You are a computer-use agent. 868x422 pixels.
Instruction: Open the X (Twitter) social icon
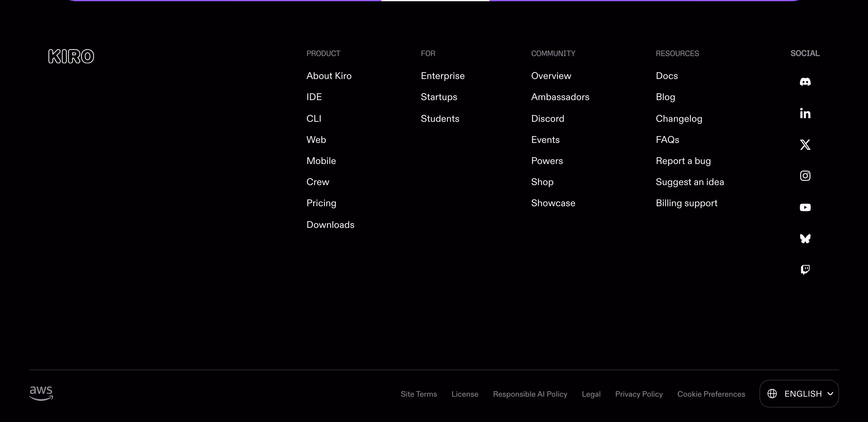click(x=805, y=145)
